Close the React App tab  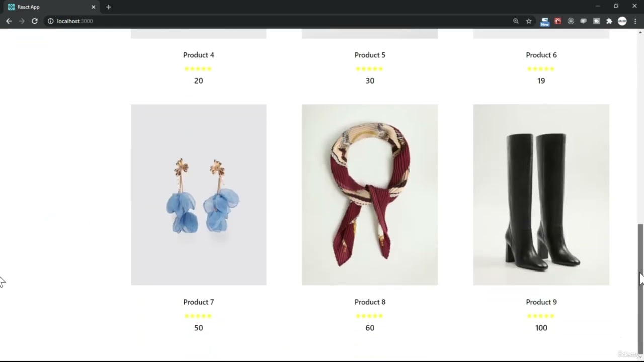click(x=93, y=7)
